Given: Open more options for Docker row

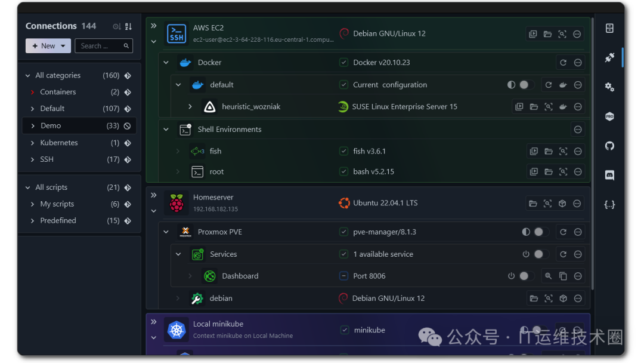Looking at the screenshot, I should point(578,63).
